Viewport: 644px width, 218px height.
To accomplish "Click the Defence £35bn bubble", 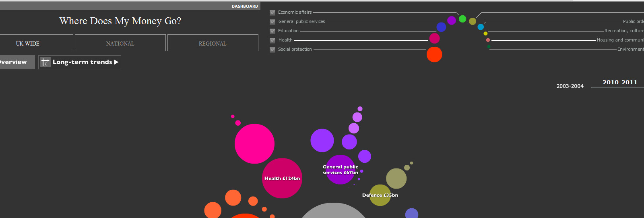I will [x=380, y=195].
